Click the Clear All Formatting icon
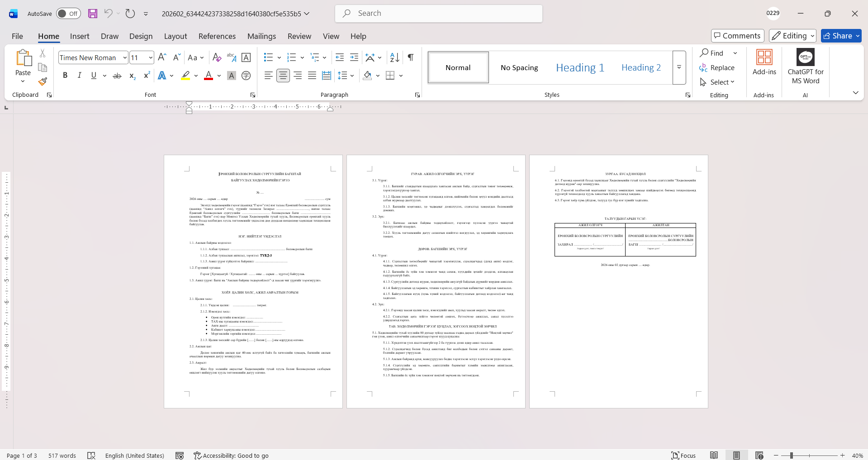This screenshot has height=460, width=868. click(217, 57)
